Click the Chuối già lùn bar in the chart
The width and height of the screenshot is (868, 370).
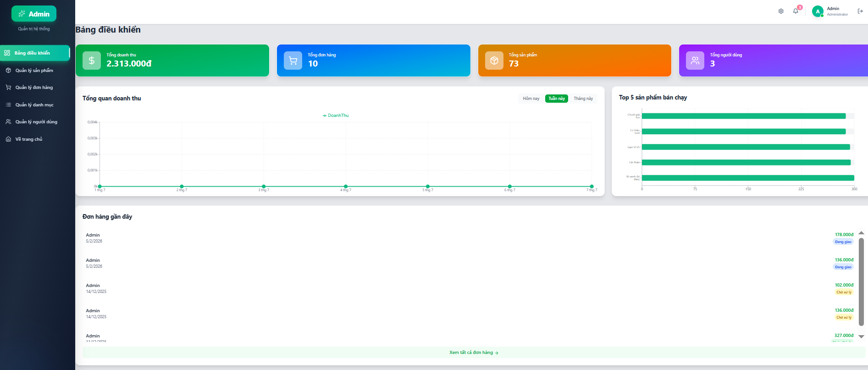[x=744, y=116]
